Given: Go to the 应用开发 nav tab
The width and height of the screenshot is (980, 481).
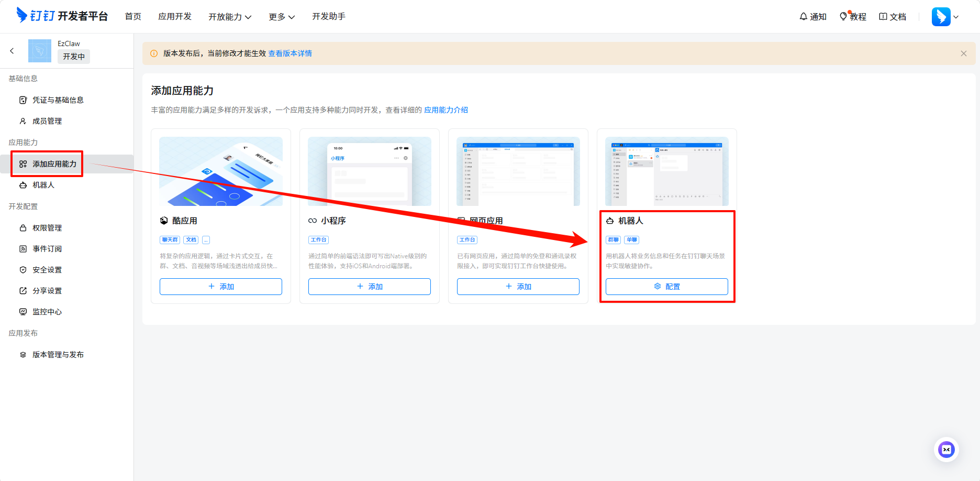Looking at the screenshot, I should (x=175, y=17).
